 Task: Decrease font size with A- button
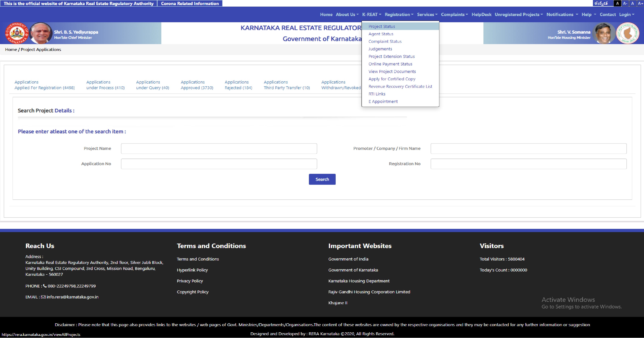click(x=625, y=3)
